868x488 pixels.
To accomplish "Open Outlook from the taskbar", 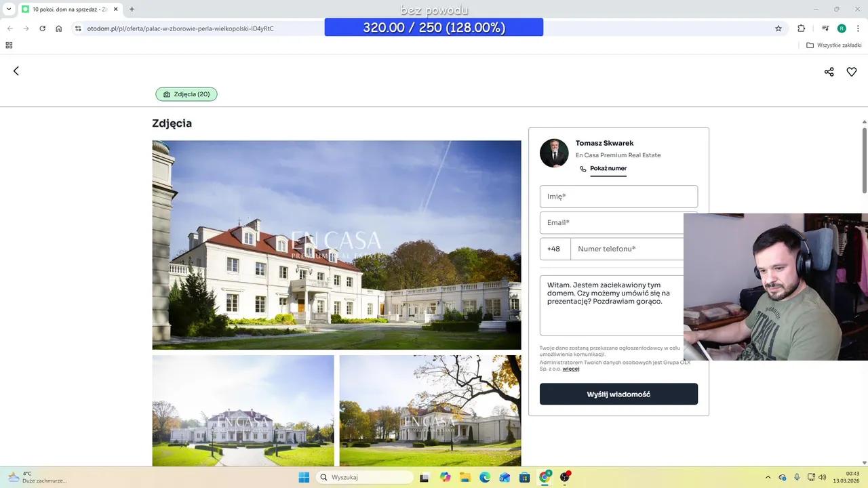I will [x=505, y=477].
